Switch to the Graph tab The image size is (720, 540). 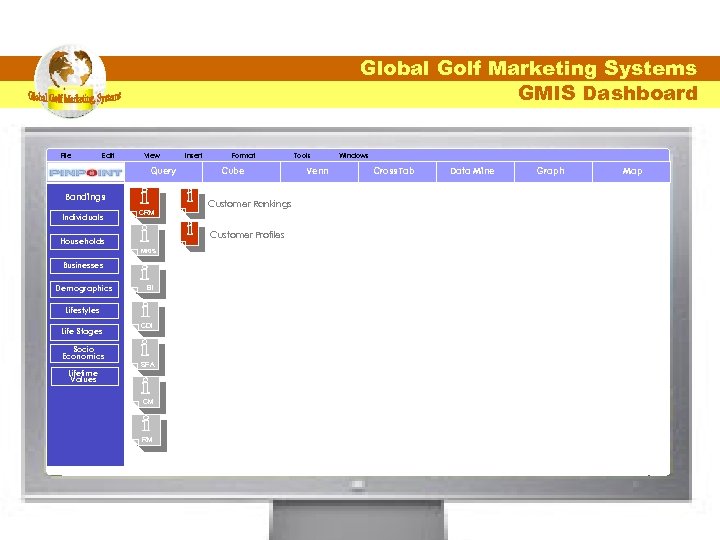click(x=554, y=171)
